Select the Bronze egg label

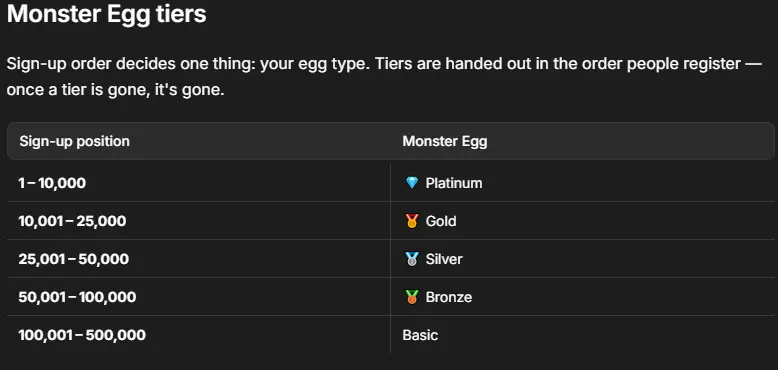click(449, 297)
